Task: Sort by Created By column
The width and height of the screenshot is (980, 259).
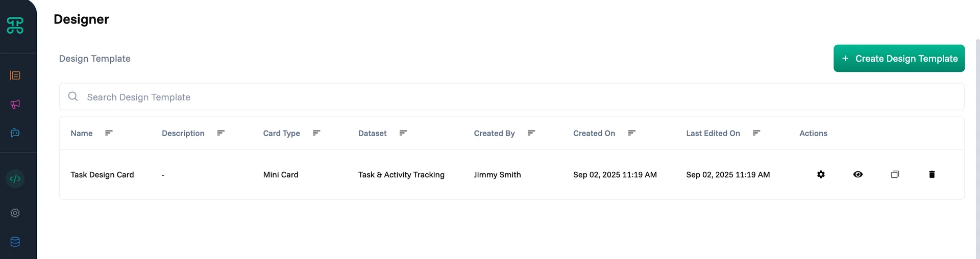Action: click(531, 133)
